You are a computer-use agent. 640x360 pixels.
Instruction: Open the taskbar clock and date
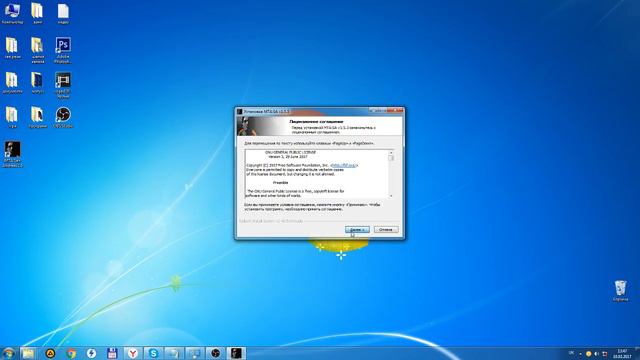(622, 353)
